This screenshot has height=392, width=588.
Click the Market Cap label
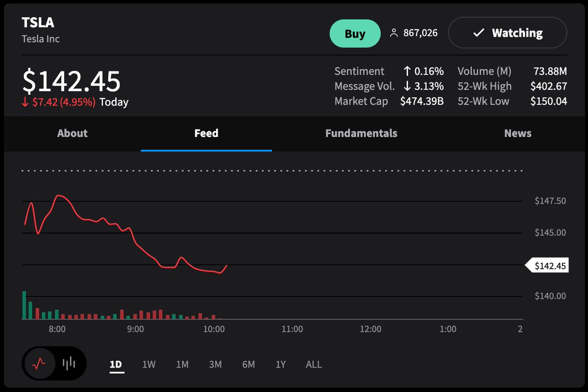pos(361,102)
